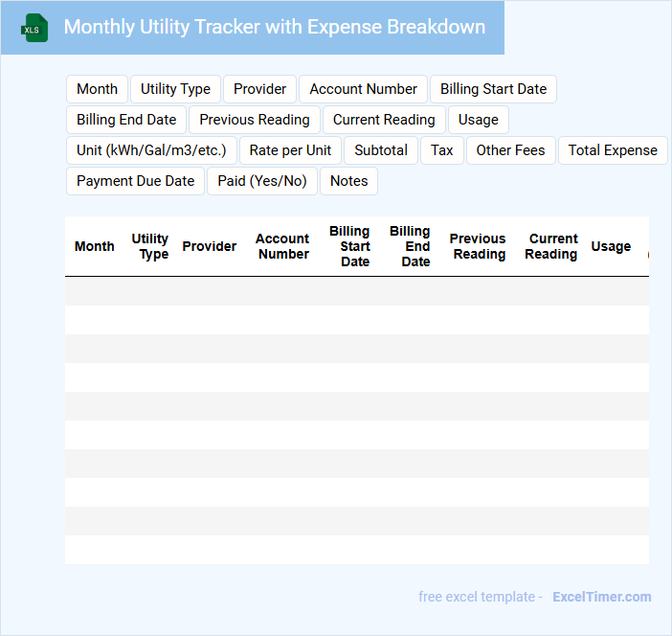The width and height of the screenshot is (672, 636).
Task: Select the Payment Due Date tag
Action: pyautogui.click(x=135, y=181)
